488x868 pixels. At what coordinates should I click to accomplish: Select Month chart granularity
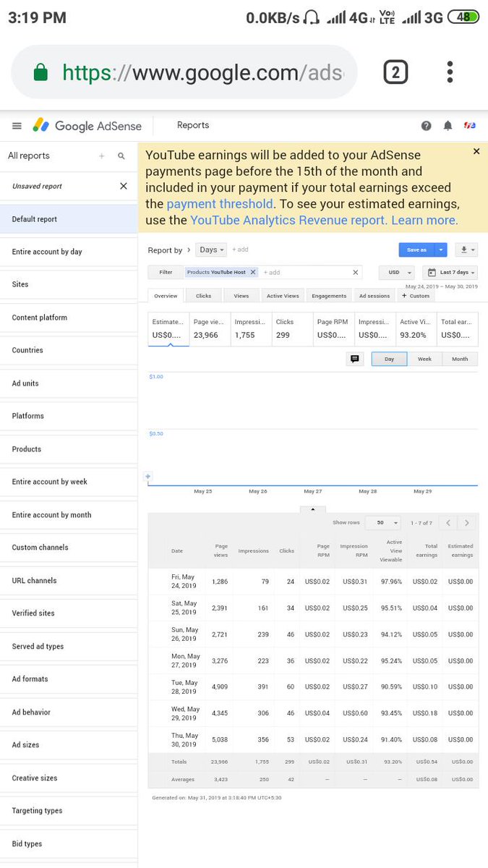pos(460,359)
